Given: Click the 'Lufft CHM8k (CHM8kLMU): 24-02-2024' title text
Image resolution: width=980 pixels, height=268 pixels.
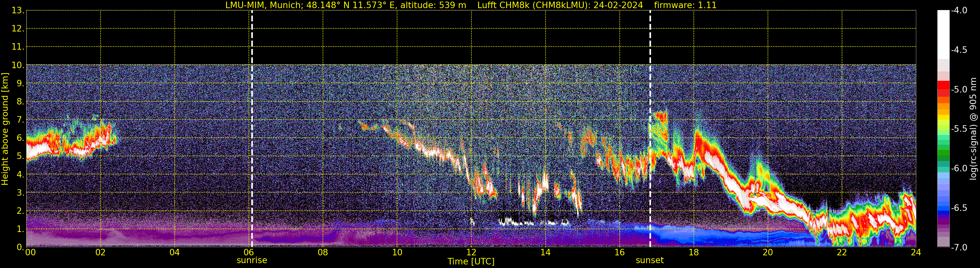Looking at the screenshot, I should click(560, 5).
